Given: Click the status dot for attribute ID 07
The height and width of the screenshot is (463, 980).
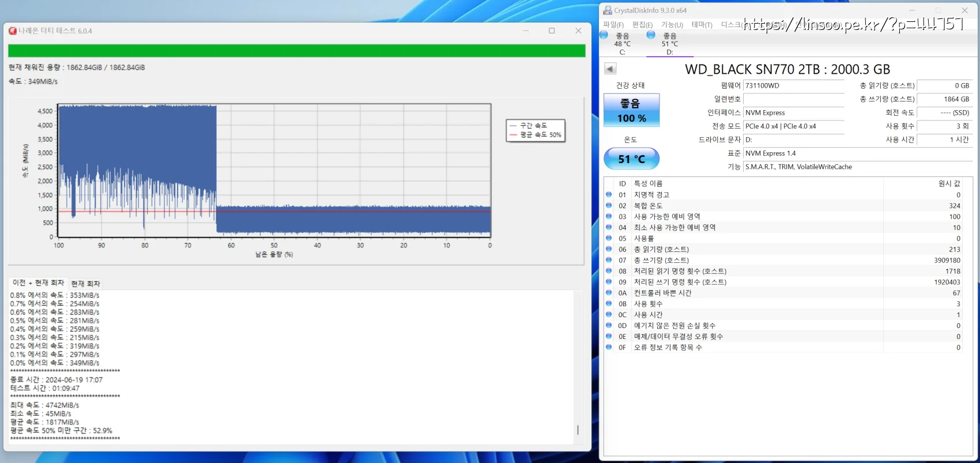Looking at the screenshot, I should point(609,260).
